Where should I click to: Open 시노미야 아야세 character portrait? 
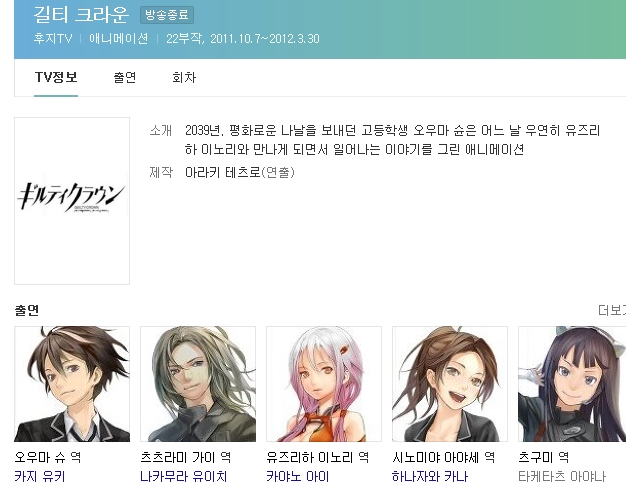[450, 384]
